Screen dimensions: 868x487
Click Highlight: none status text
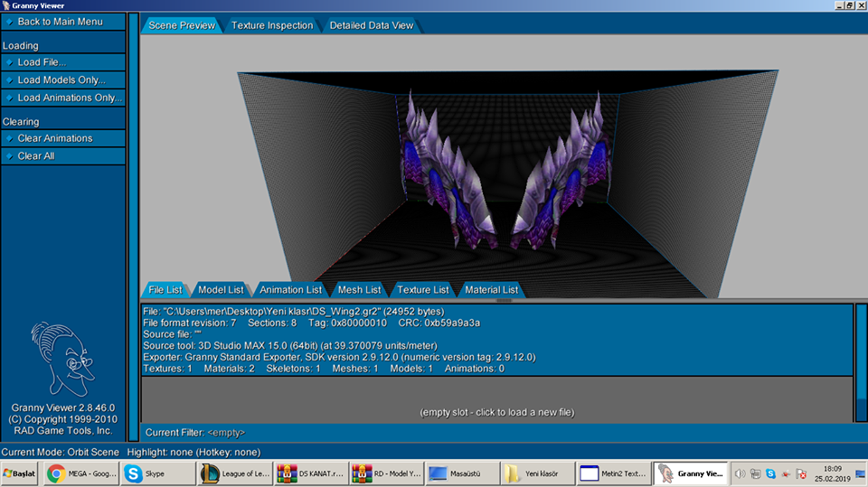(x=193, y=452)
